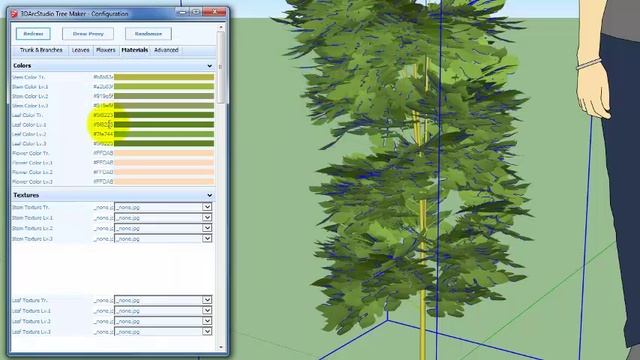Pick the Stem Color Lv.2 swatch
Image resolution: width=640 pixels, height=360 pixels.
[x=164, y=96]
